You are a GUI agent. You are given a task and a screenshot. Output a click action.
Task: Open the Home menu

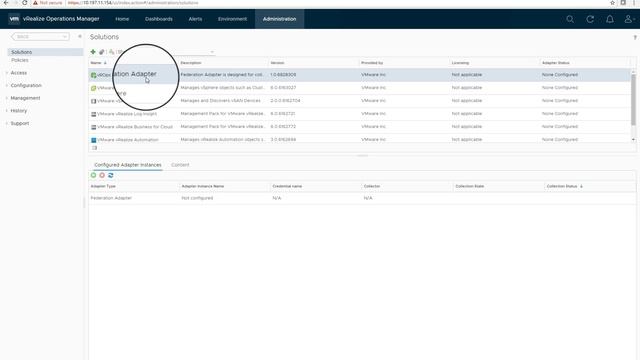(x=122, y=19)
